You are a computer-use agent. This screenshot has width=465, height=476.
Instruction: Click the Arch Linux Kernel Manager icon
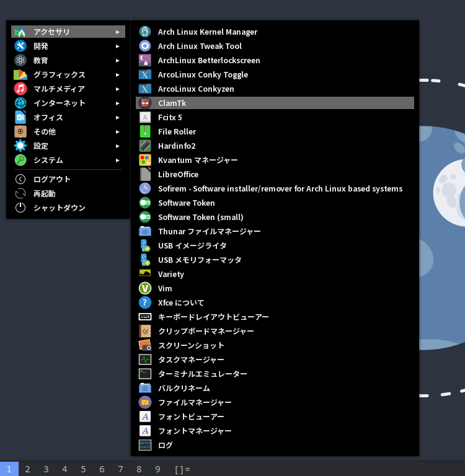click(x=145, y=32)
